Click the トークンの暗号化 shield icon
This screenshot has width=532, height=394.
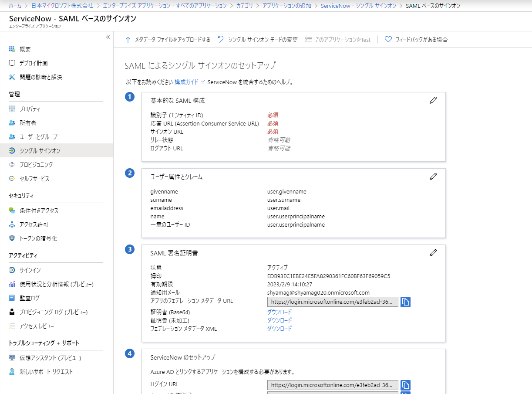(12, 238)
